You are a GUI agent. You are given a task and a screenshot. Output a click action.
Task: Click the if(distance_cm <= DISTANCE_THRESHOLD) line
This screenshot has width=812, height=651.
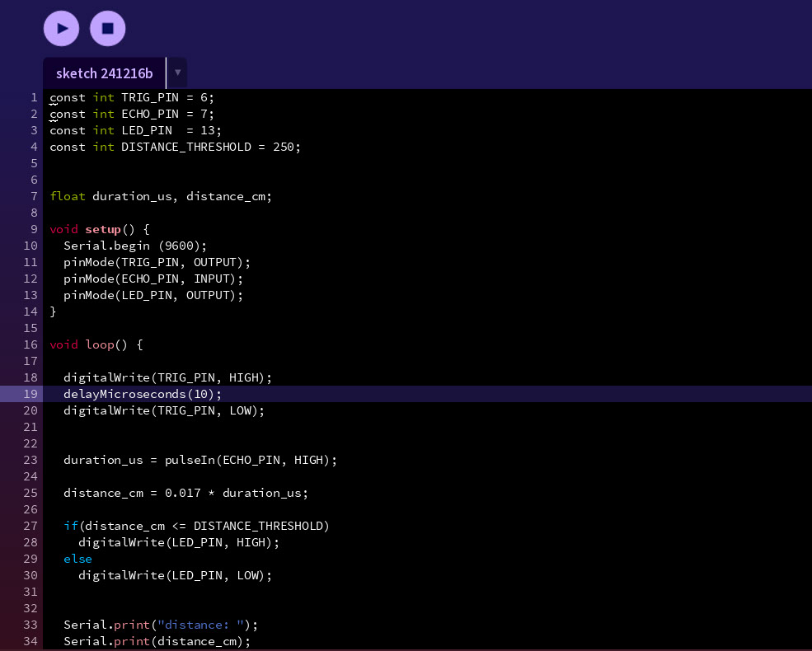click(196, 526)
